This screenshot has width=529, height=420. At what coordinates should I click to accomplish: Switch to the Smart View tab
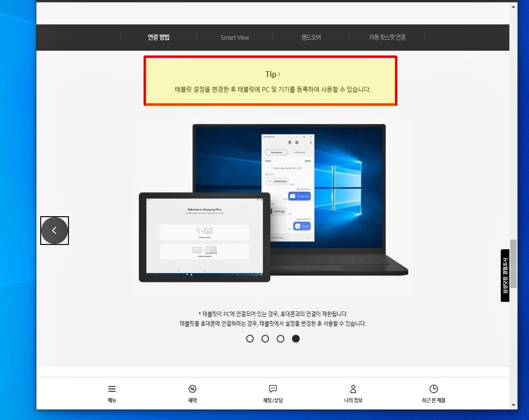coord(235,37)
